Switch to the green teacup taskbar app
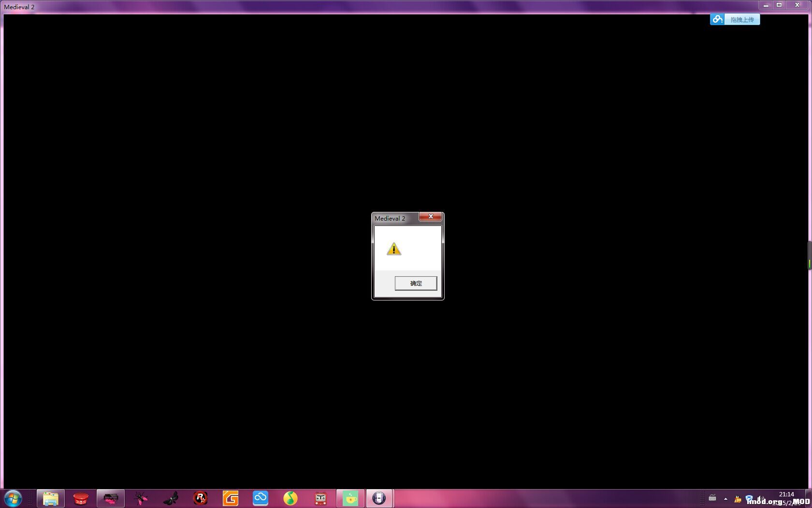This screenshot has height=508, width=812. [350, 498]
